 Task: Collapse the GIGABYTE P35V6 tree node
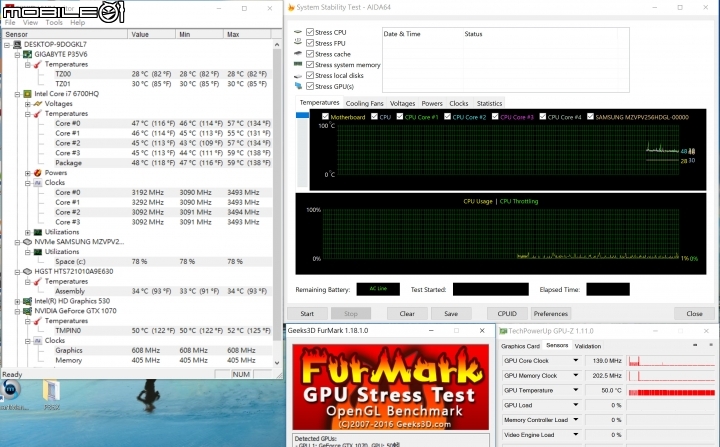pos(17,55)
